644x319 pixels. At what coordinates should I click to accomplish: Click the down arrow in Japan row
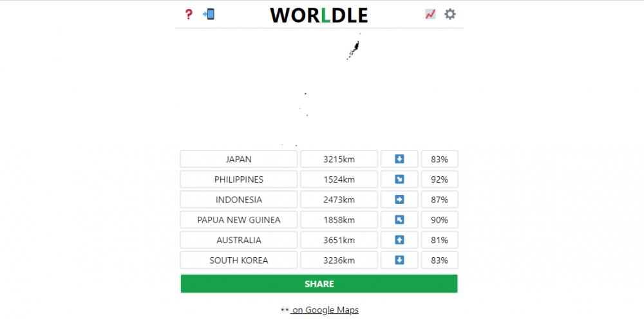pyautogui.click(x=399, y=159)
